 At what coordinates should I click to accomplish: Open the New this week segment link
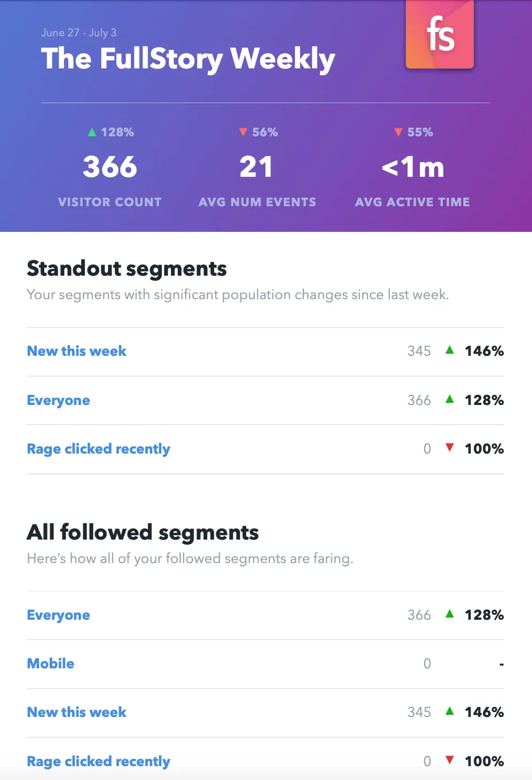pos(76,350)
